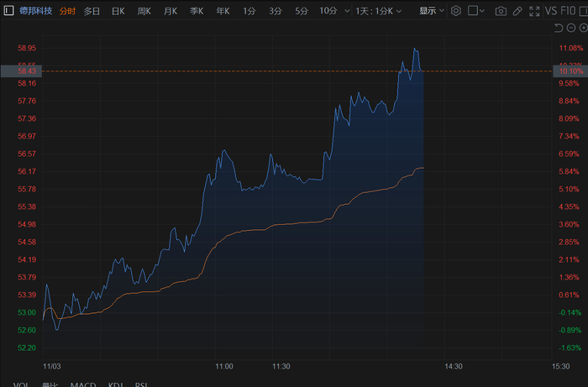This screenshot has height=387, width=588.
Task: Select the 5分 timeframe
Action: (301, 11)
